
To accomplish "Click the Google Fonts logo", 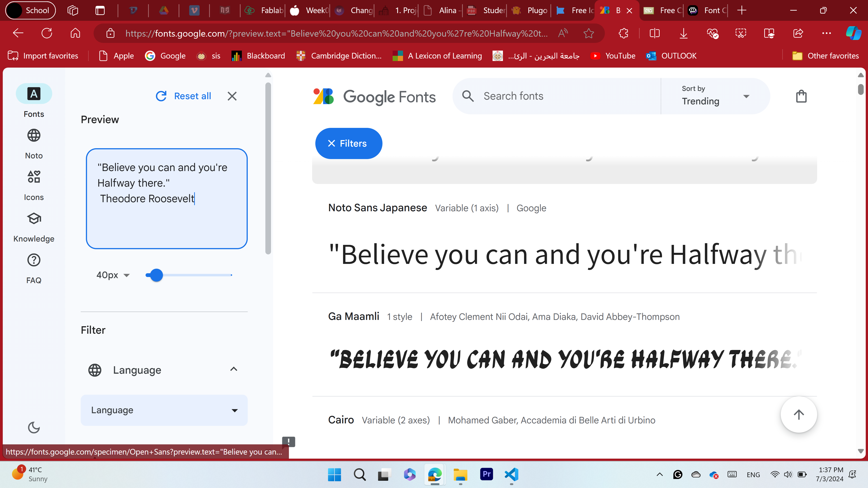I will pos(374,97).
